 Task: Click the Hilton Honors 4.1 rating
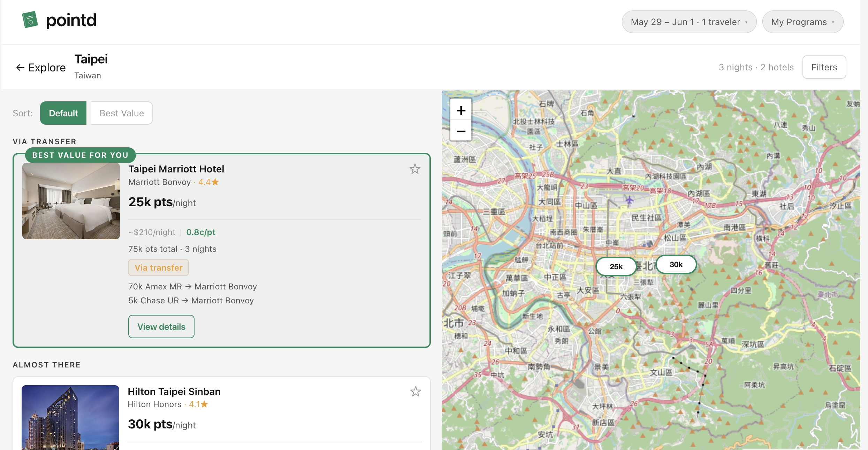point(168,404)
